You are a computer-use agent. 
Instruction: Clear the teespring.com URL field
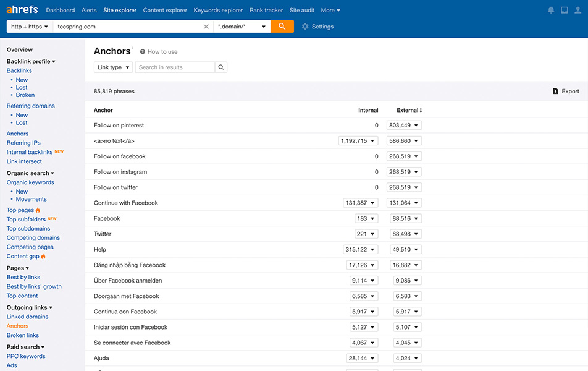206,27
